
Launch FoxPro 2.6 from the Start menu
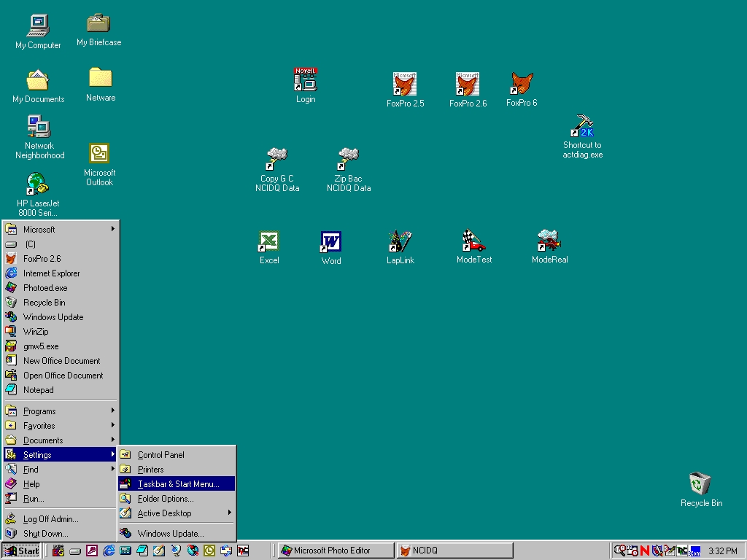pos(61,259)
